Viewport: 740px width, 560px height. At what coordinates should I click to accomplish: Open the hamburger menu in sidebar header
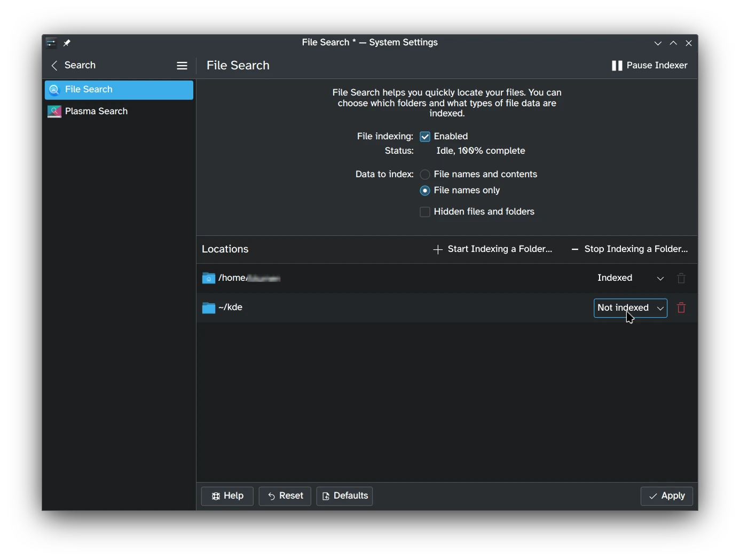pyautogui.click(x=182, y=66)
